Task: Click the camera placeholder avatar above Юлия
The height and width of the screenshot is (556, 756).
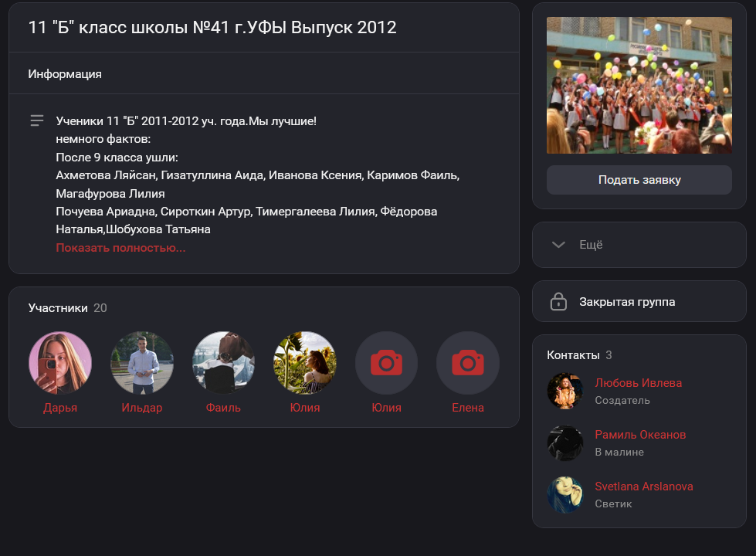Action: point(386,363)
